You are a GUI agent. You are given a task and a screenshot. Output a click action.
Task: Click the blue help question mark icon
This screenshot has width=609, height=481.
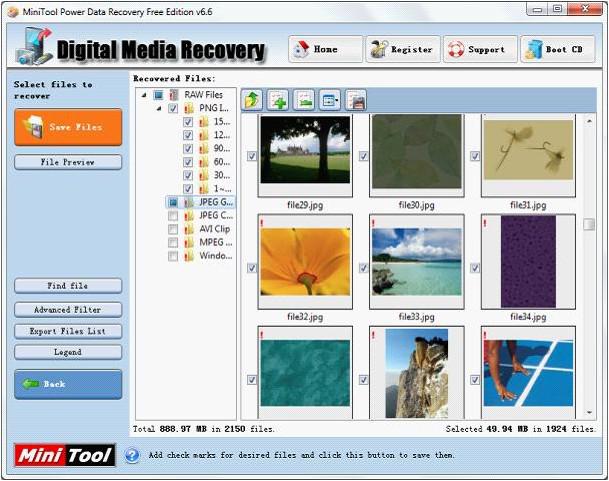tap(132, 455)
